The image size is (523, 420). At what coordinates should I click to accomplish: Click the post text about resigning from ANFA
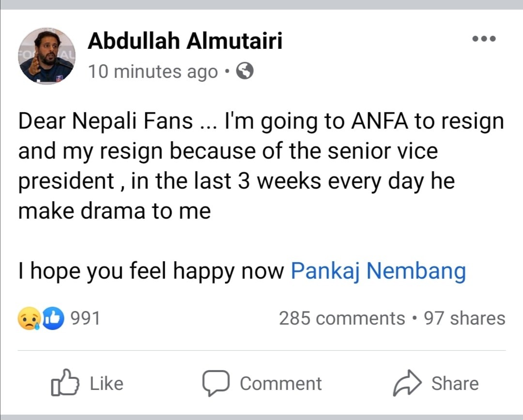(261, 166)
